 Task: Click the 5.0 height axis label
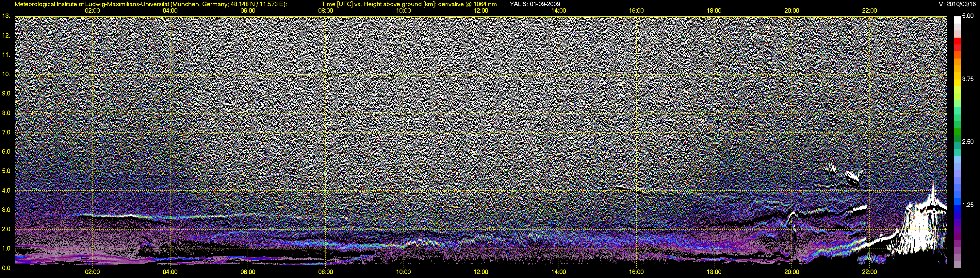click(6, 171)
